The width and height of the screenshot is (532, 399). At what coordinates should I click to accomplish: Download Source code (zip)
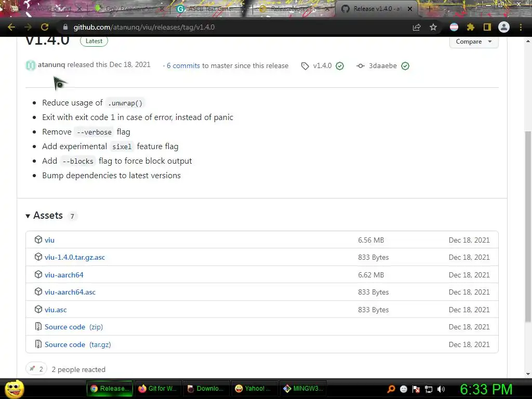[74, 327]
